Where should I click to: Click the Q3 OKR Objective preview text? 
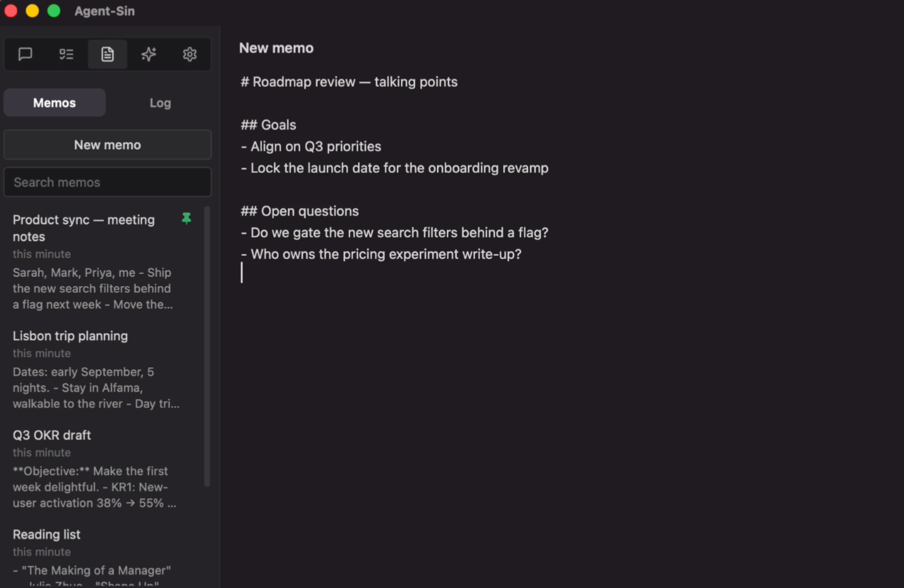(94, 487)
